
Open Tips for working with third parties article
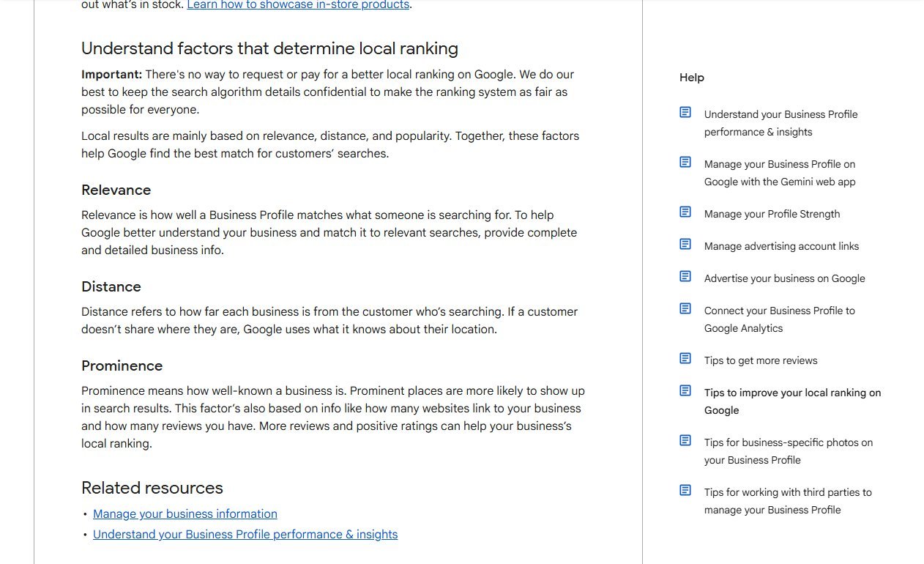pyautogui.click(x=788, y=501)
